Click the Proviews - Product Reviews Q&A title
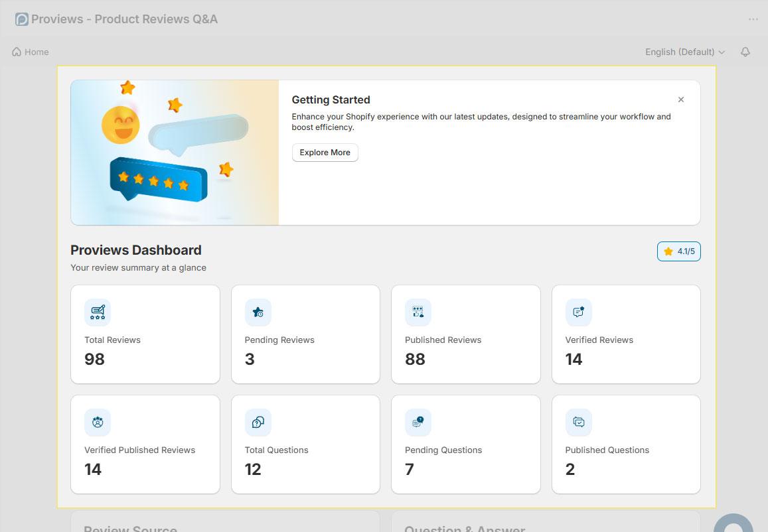Image resolution: width=768 pixels, height=532 pixels. (124, 19)
